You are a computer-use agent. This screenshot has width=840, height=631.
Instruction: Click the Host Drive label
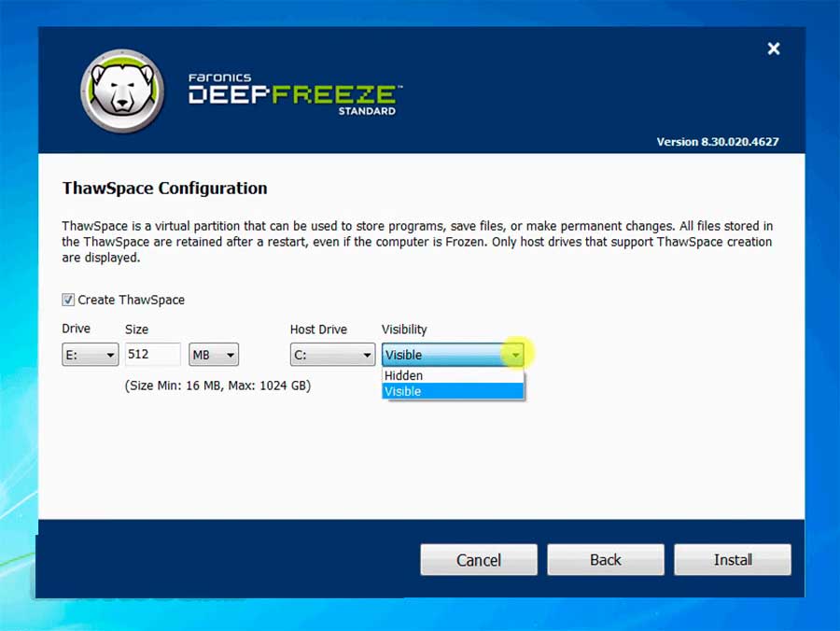pyautogui.click(x=318, y=330)
